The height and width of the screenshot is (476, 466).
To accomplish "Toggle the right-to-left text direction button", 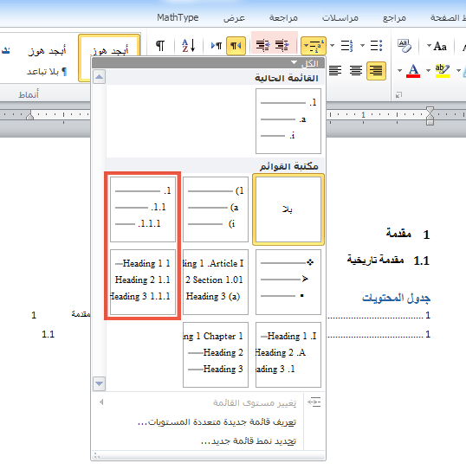I will click(236, 46).
